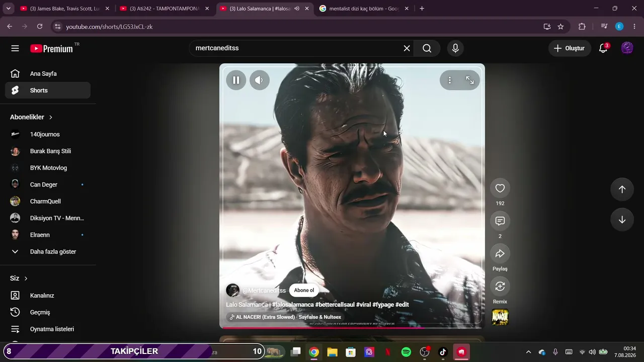Open the media control icon in Chrome toolbar
This screenshot has height=362, width=644.
(605, 27)
